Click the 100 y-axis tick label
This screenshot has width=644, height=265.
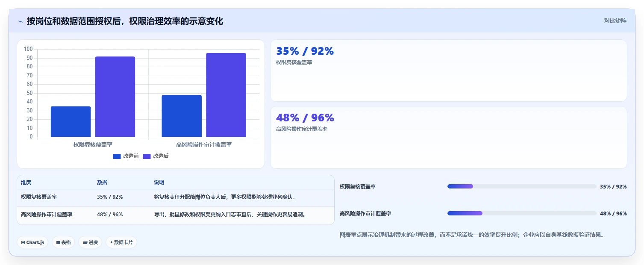tap(28, 49)
